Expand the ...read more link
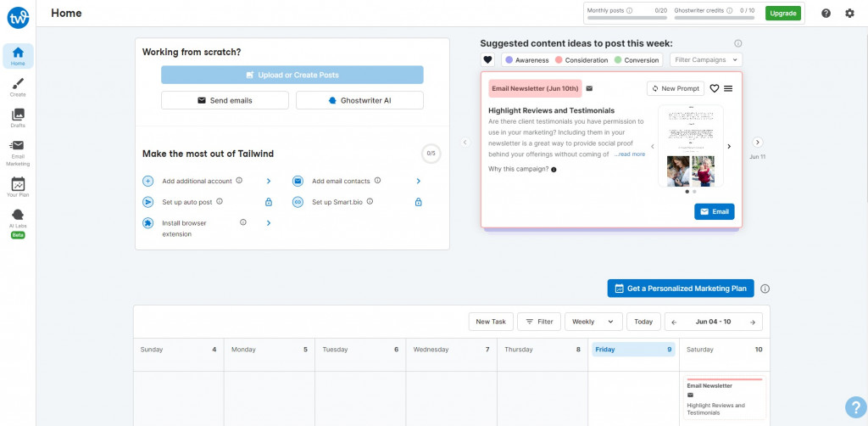 [x=630, y=154]
